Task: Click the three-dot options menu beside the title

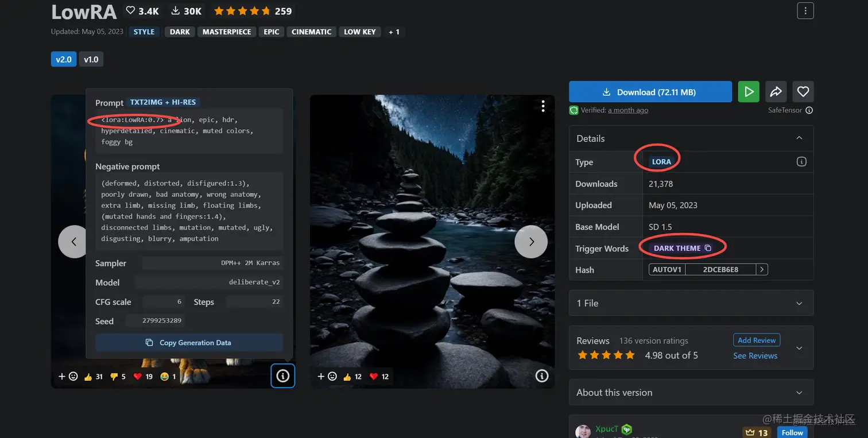Action: pyautogui.click(x=805, y=10)
